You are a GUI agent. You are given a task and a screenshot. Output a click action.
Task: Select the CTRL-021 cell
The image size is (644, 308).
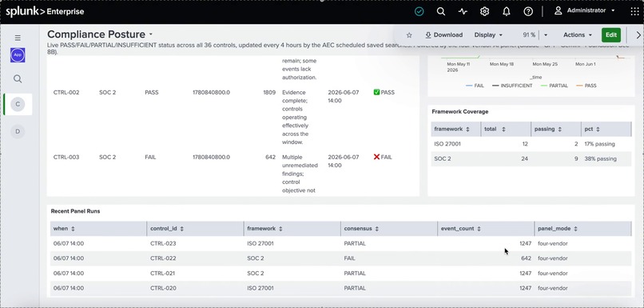pyautogui.click(x=163, y=273)
